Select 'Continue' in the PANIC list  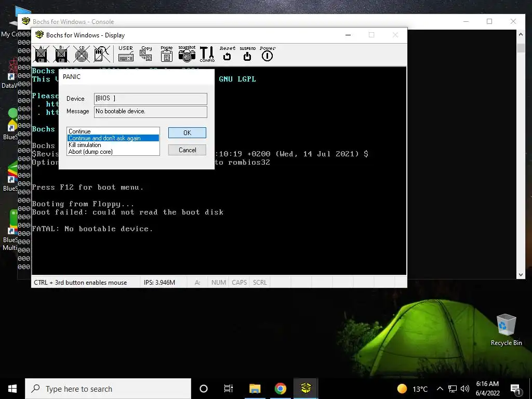pyautogui.click(x=113, y=131)
